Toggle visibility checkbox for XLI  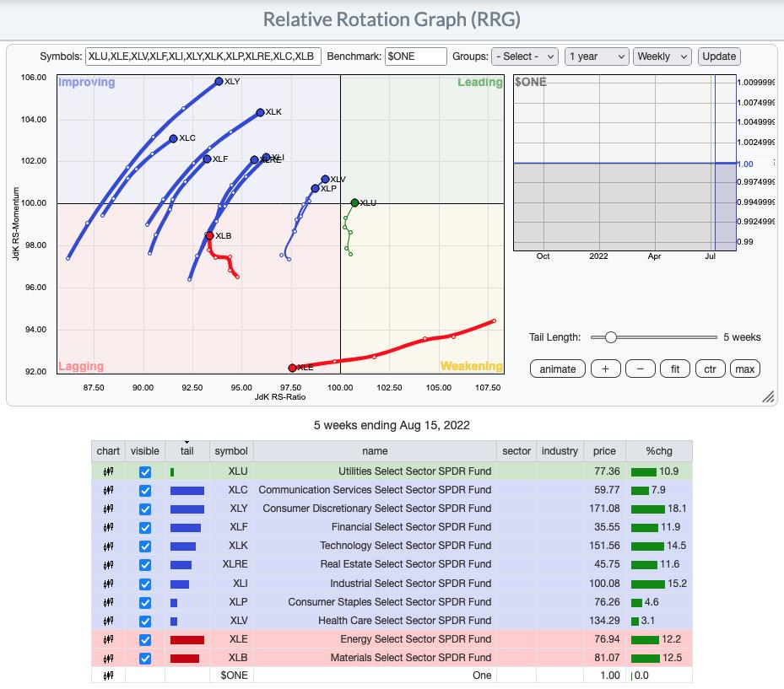coord(145,584)
